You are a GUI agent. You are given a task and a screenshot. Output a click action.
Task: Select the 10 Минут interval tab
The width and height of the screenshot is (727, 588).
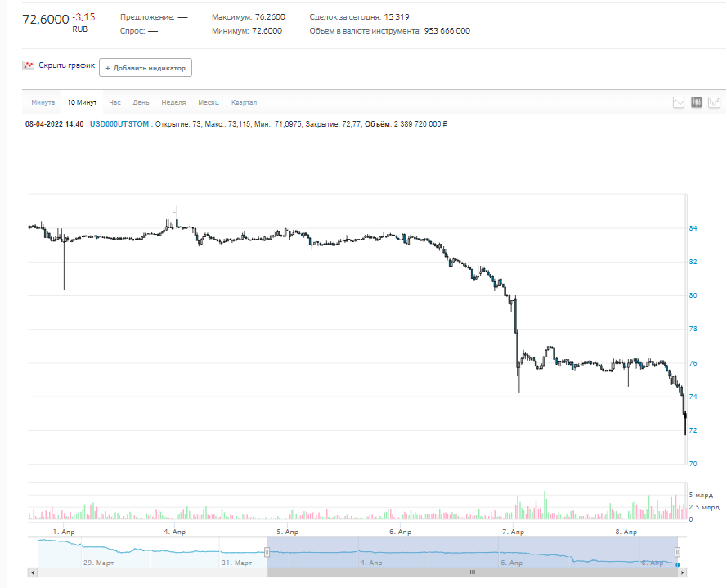[x=82, y=102]
